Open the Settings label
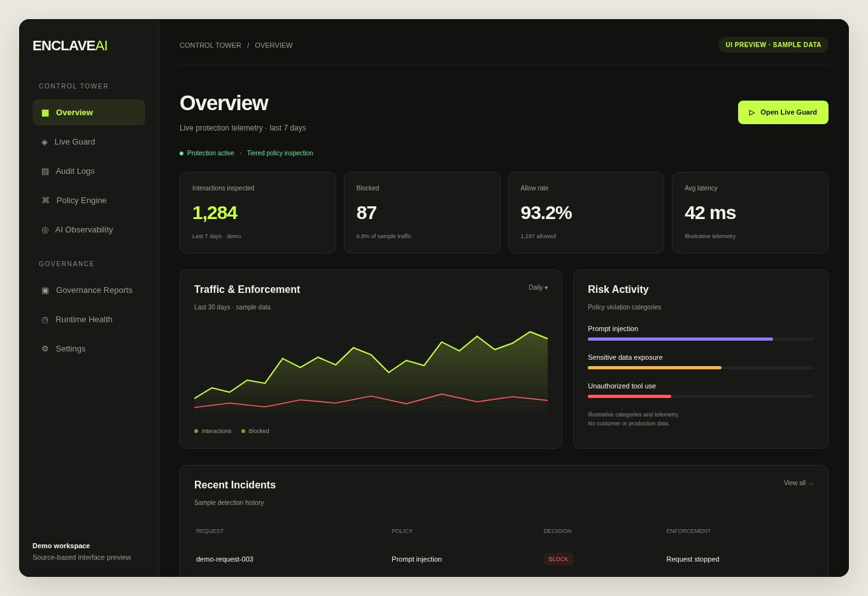 coord(71,349)
